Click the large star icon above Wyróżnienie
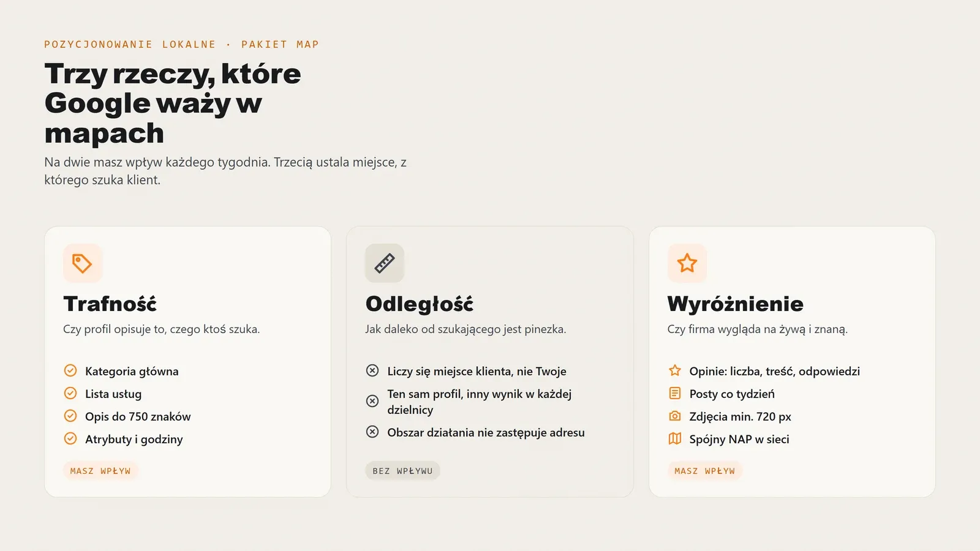The height and width of the screenshot is (551, 980). tap(687, 263)
